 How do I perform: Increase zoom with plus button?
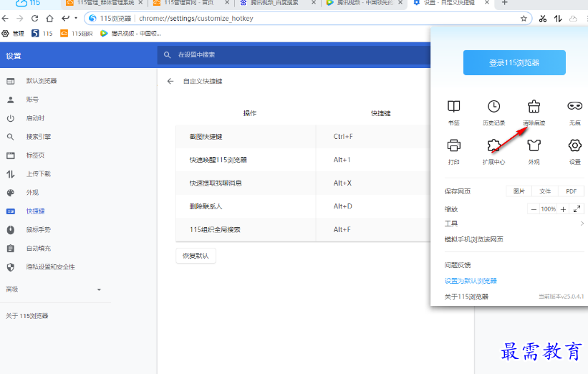pos(563,209)
